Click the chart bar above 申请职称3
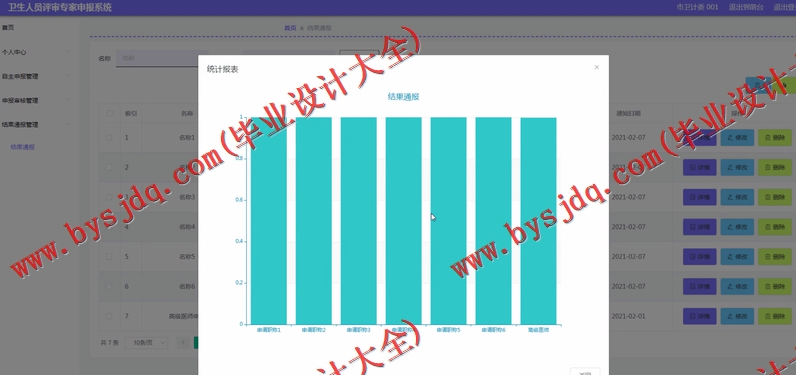The height and width of the screenshot is (375, 796). tap(358, 221)
